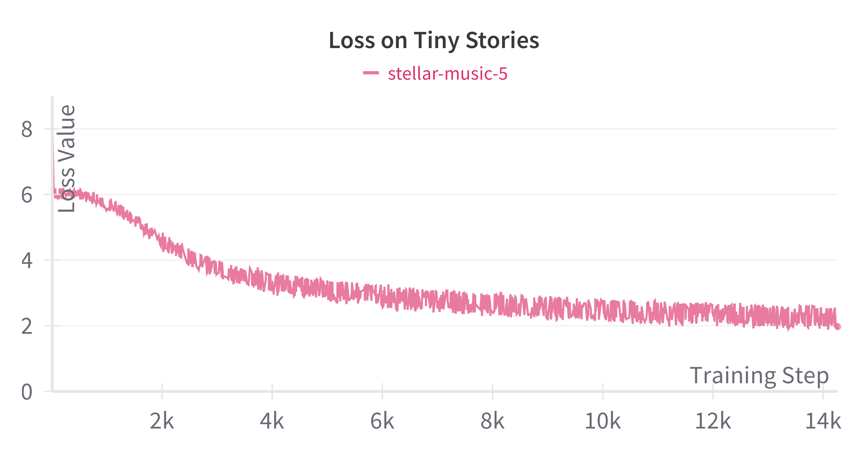Click the Loss Value axis title
This screenshot has width=868, height=456.
click(x=66, y=159)
